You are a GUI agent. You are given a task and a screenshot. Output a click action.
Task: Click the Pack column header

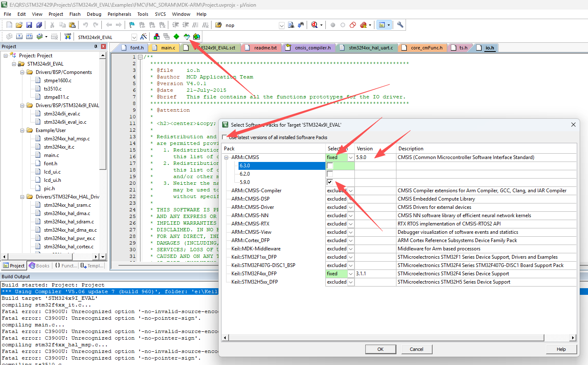[x=273, y=148]
